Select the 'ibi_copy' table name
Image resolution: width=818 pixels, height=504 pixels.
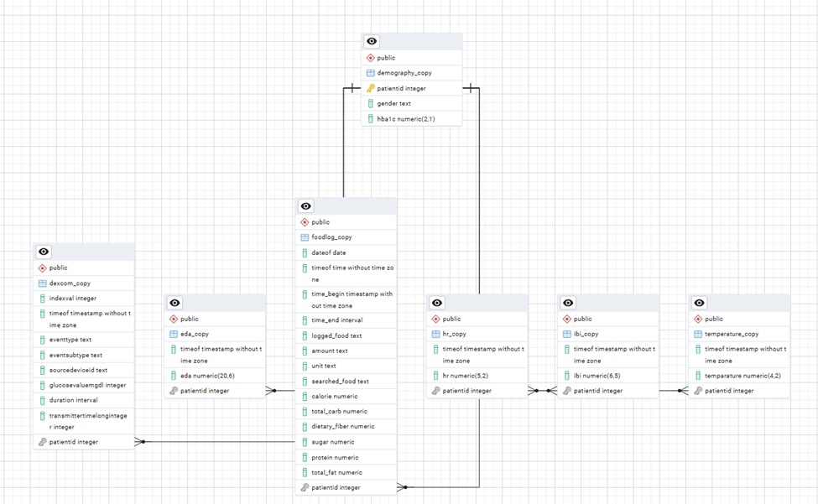coord(586,334)
